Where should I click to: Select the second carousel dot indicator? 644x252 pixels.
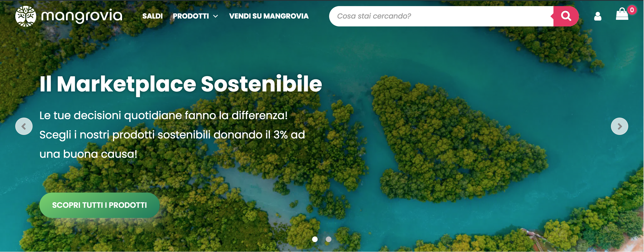(329, 239)
